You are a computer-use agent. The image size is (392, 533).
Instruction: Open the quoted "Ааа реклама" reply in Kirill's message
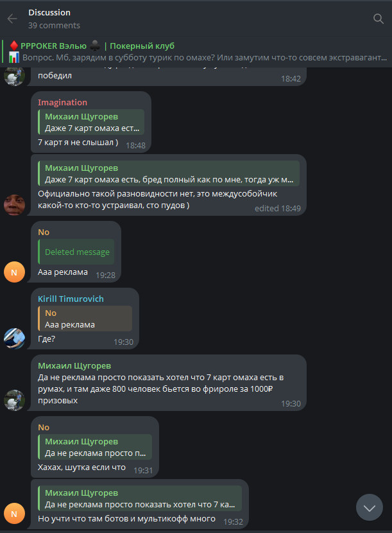click(85, 319)
